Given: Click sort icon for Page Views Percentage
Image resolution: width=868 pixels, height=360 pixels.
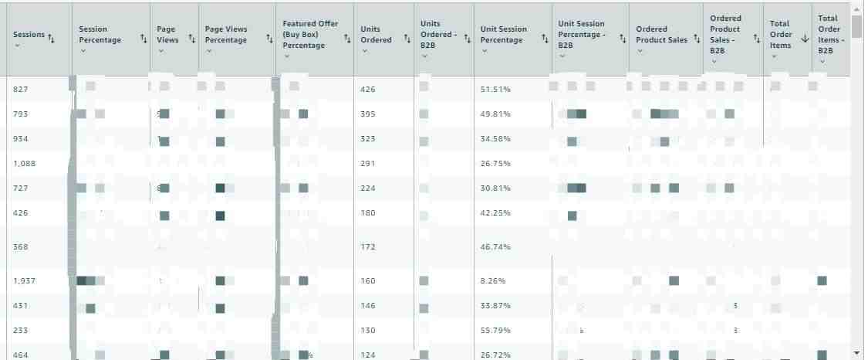Looking at the screenshot, I should (269, 39).
